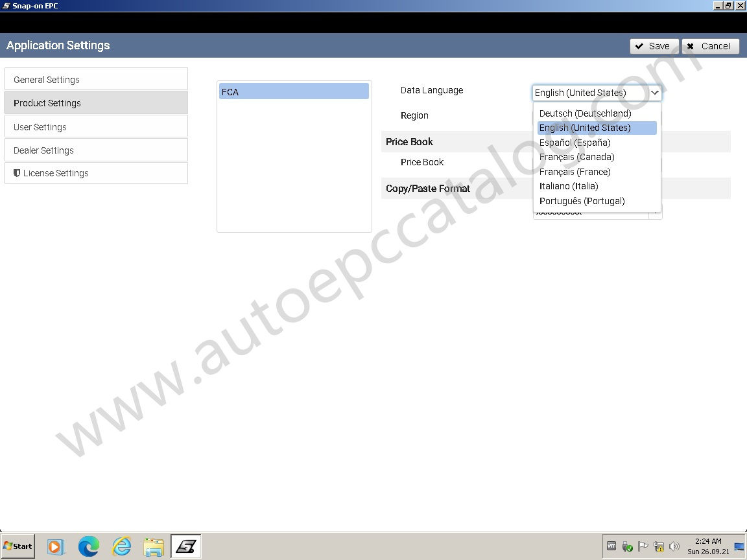Select Português (Portugal) option
The image size is (747, 560).
597,200
